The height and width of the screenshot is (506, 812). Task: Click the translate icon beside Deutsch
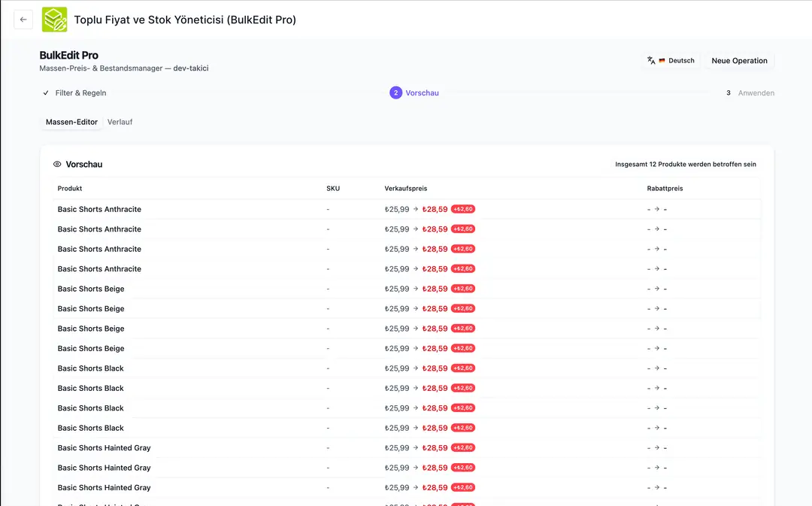tap(651, 61)
